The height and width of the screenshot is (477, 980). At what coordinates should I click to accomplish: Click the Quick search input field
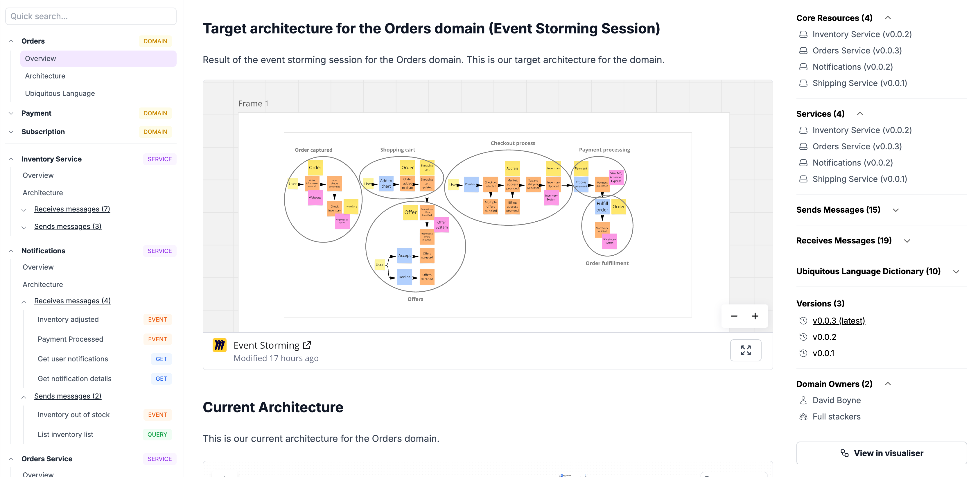click(91, 16)
